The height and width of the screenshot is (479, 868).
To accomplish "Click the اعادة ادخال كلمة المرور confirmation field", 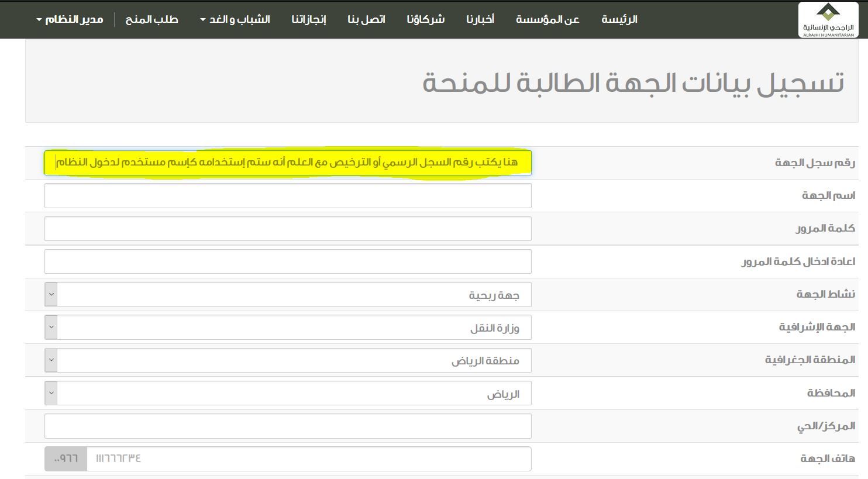I will pos(288,261).
